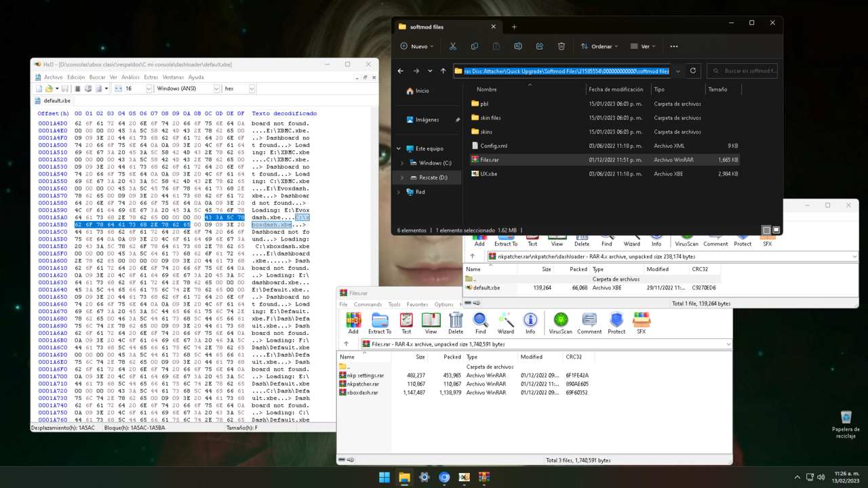Run VirusScan in the Files.rar window
Screen dimensions: 868x488
click(561, 322)
